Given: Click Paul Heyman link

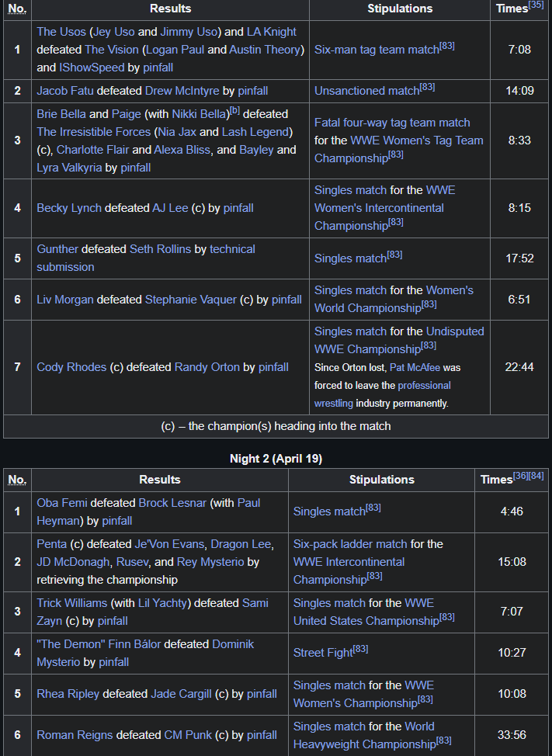Looking at the screenshot, I should [x=148, y=512].
